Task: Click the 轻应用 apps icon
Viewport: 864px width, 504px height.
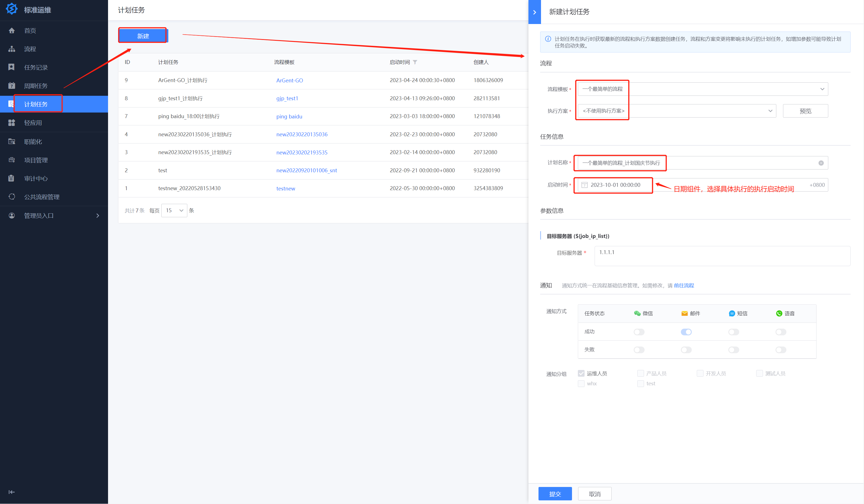Action: pyautogui.click(x=12, y=123)
